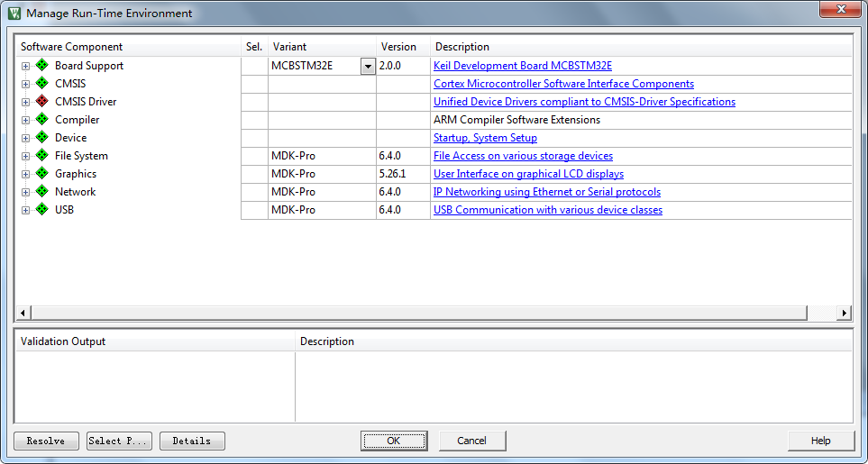This screenshot has width=868, height=464.
Task: Click the Network green diamond icon
Action: coord(42,191)
